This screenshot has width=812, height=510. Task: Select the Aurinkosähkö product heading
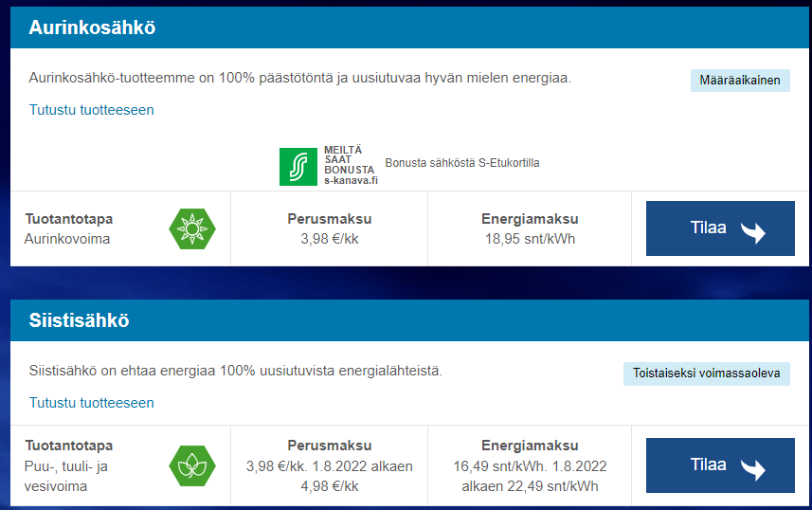92,28
